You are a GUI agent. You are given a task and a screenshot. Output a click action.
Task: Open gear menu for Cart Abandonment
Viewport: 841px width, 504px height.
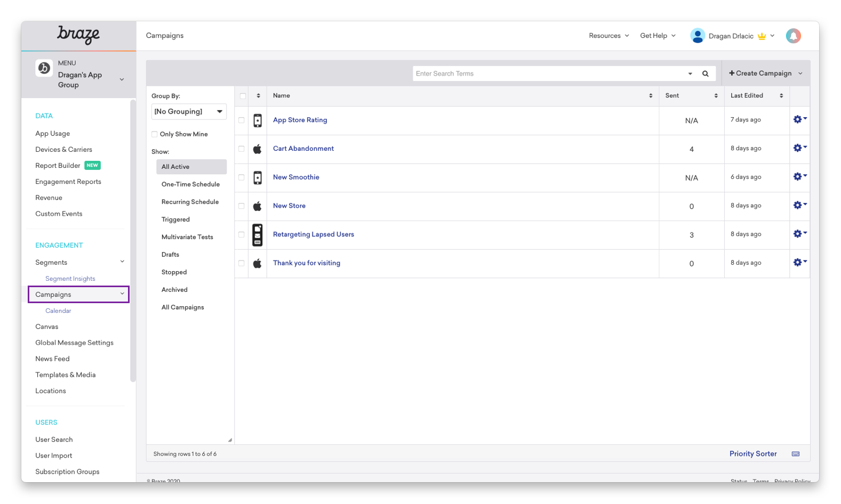[x=799, y=148]
